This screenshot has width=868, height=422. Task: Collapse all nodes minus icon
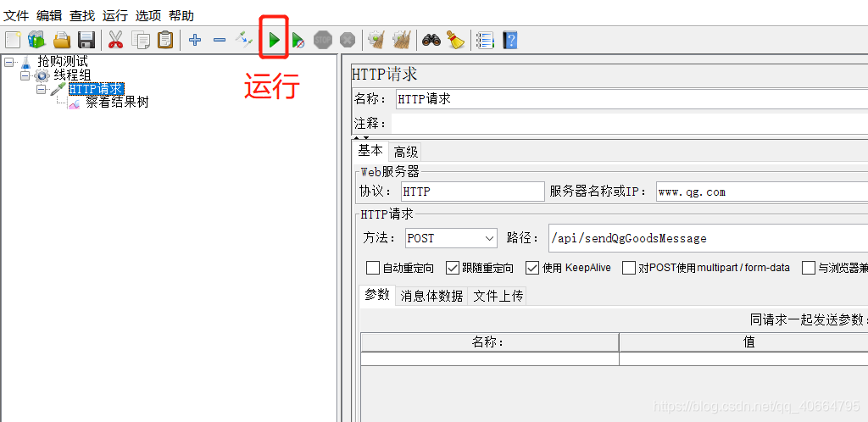pos(220,40)
